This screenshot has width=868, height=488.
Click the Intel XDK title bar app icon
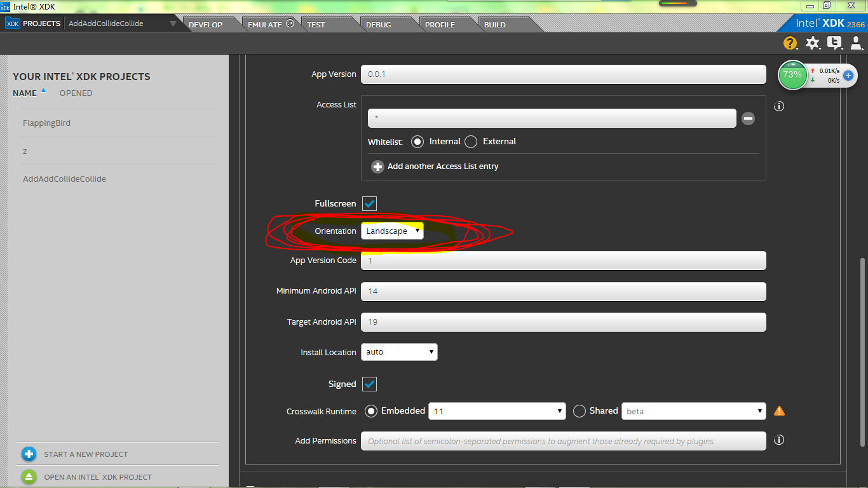point(5,6)
